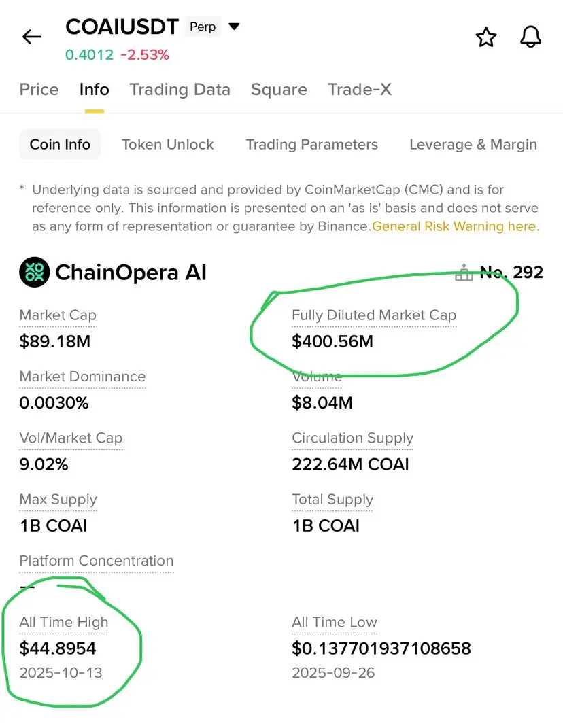The image size is (563, 728).
Task: Switch to the Price tab
Action: pos(39,90)
